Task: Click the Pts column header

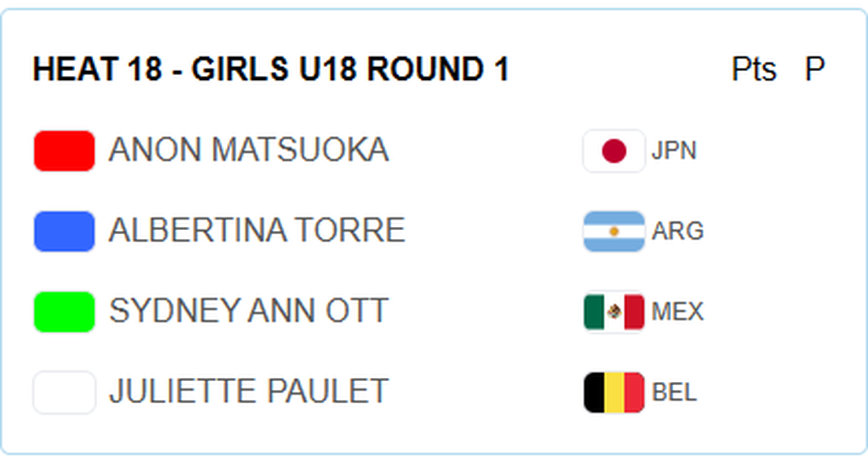Action: click(753, 69)
